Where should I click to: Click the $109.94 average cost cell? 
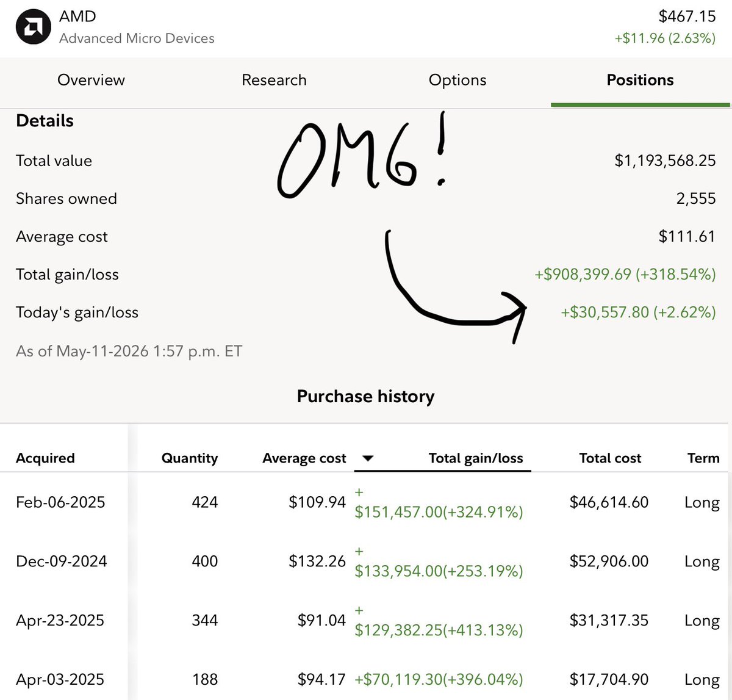click(x=317, y=502)
